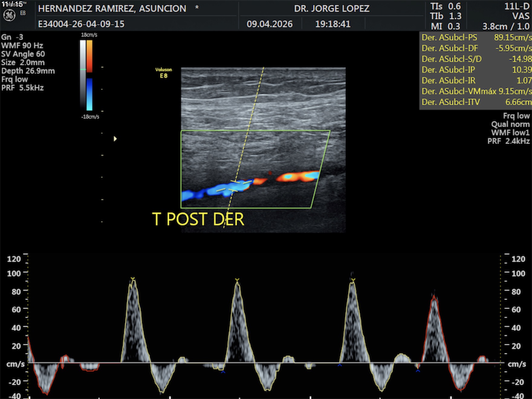The height and width of the screenshot is (399, 532).
Task: Click the PRF 5.5kHz setting
Action: [23, 88]
